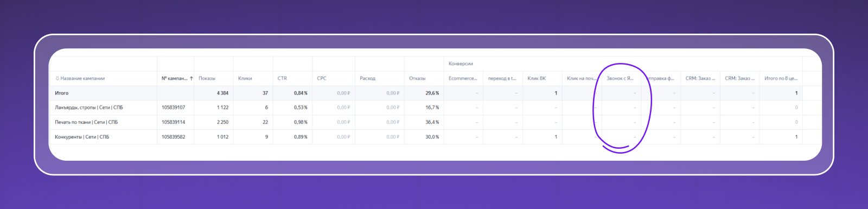Select the CTR column header
868x209 pixels.
point(282,79)
